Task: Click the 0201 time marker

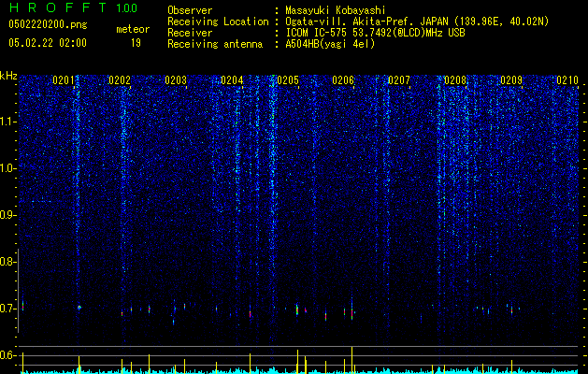Action: [63, 80]
